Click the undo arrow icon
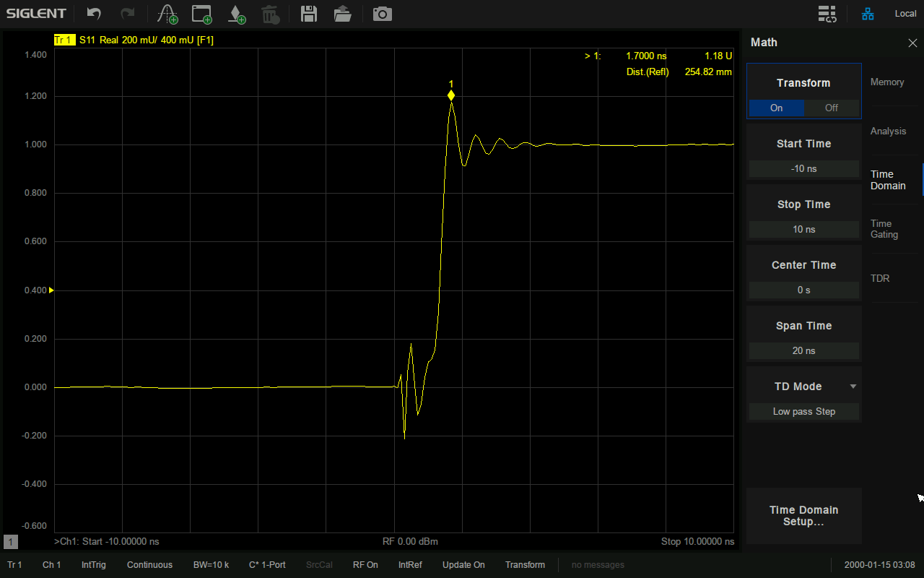Image resolution: width=924 pixels, height=578 pixels. [x=94, y=14]
